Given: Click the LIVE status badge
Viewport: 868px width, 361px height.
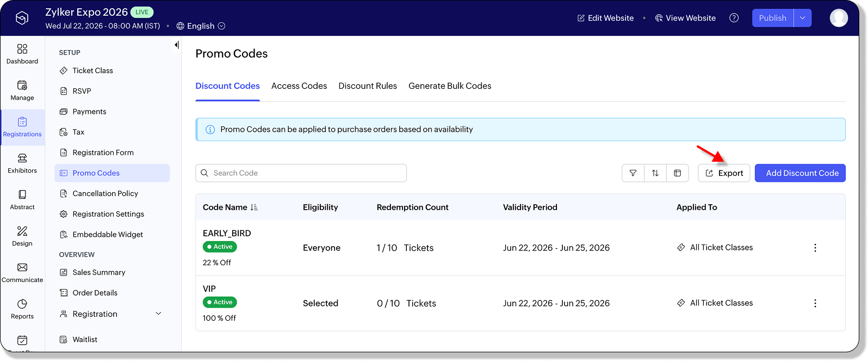Looking at the screenshot, I should (142, 12).
